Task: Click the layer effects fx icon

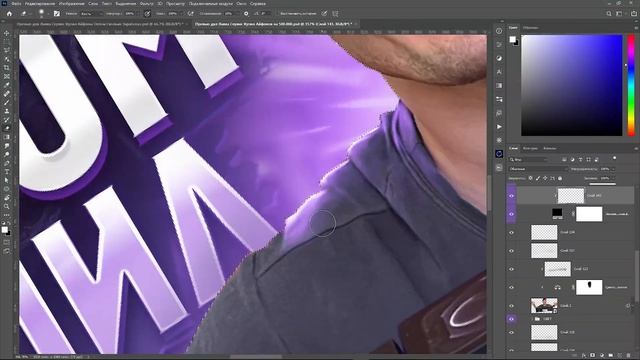Action: 584,356
